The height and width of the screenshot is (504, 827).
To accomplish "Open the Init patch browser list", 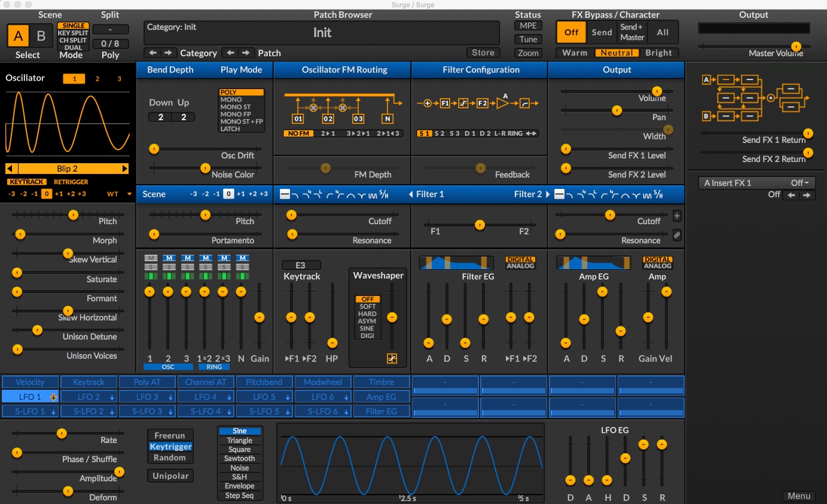I will click(322, 33).
